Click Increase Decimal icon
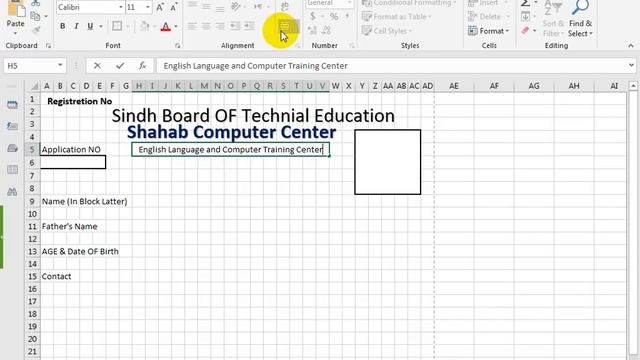The height and width of the screenshot is (360, 640). (x=312, y=30)
